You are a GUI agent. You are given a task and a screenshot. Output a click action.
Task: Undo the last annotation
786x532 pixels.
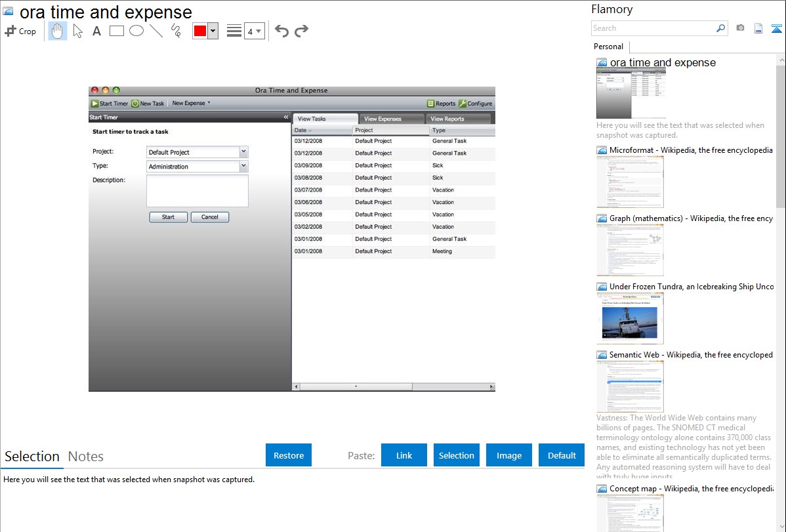click(281, 31)
